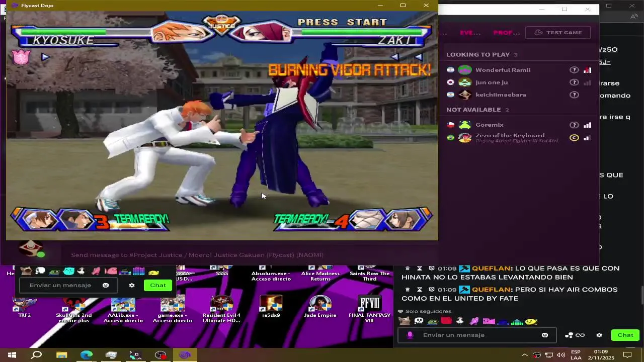Screen dimensions: 644x362
Task: Select player keichiimaebara
Action: click(x=501, y=95)
